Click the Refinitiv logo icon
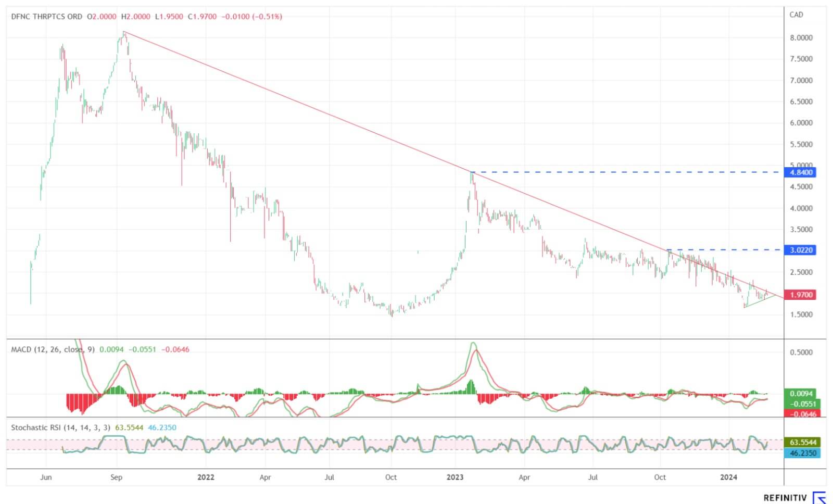Image resolution: width=833 pixels, height=504 pixels. pyautogui.click(x=819, y=497)
